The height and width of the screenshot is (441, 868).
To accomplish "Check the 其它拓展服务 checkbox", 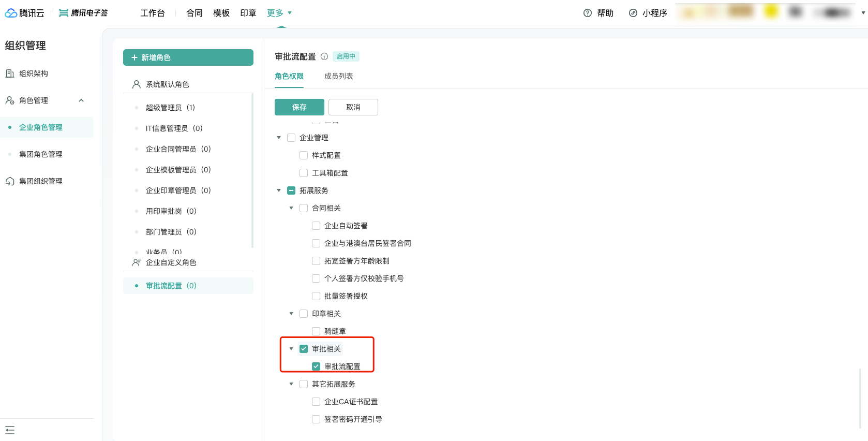I will tap(304, 384).
